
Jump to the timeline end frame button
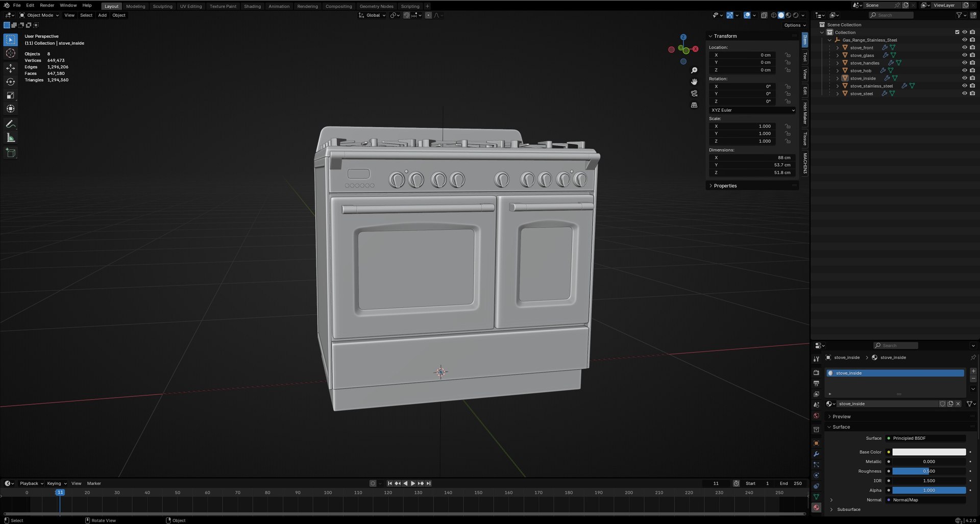[x=428, y=483]
